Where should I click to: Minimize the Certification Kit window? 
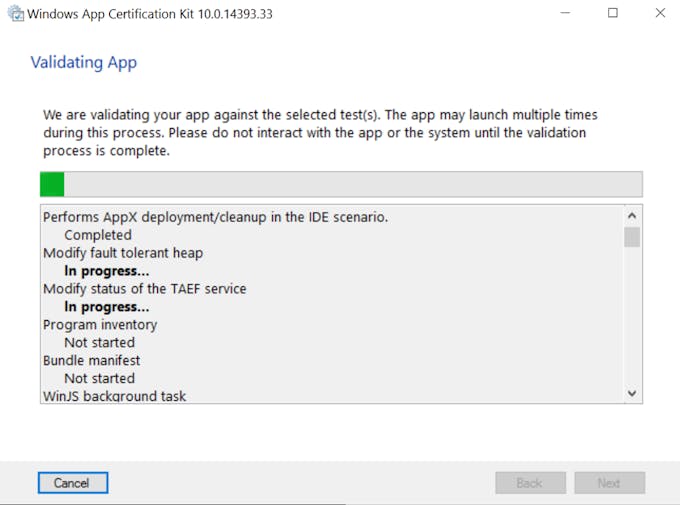[x=565, y=13]
